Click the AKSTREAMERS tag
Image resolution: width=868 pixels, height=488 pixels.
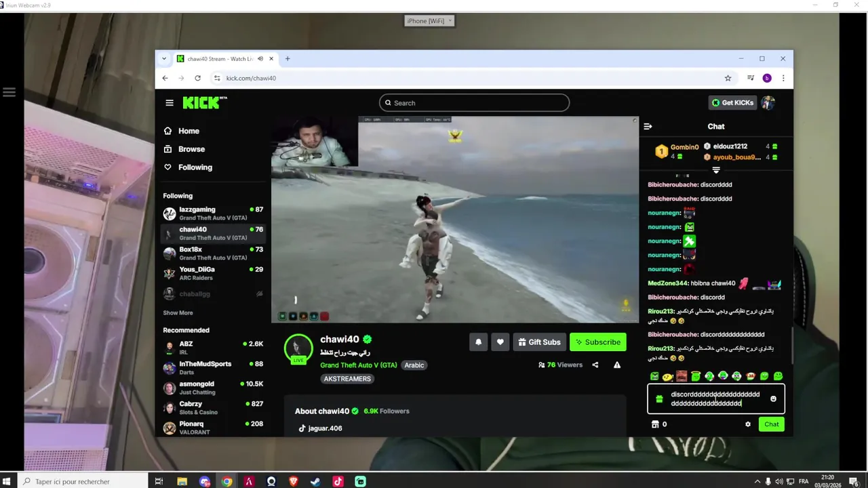click(347, 379)
